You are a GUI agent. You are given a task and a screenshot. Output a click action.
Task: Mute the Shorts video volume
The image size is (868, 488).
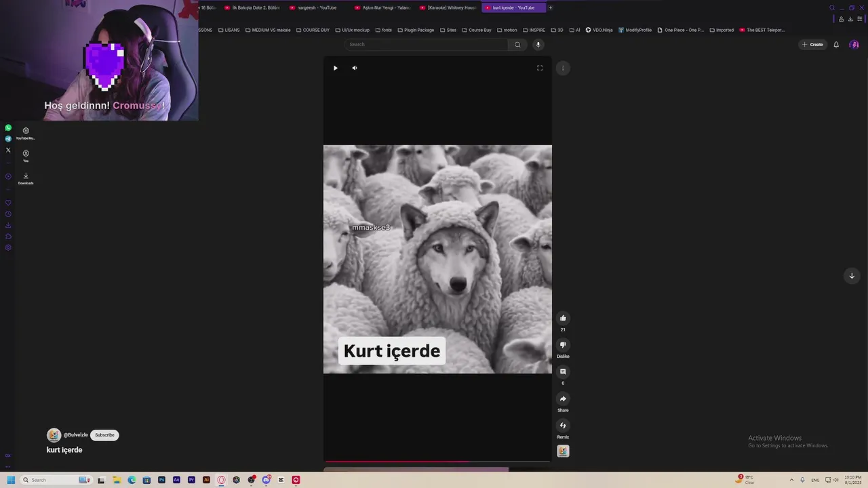point(354,68)
